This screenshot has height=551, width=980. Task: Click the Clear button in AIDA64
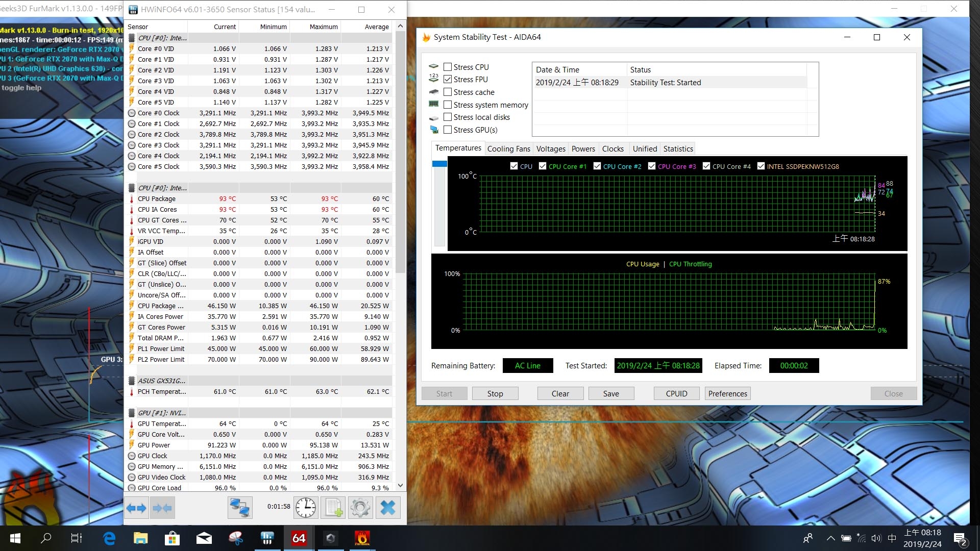coord(560,393)
